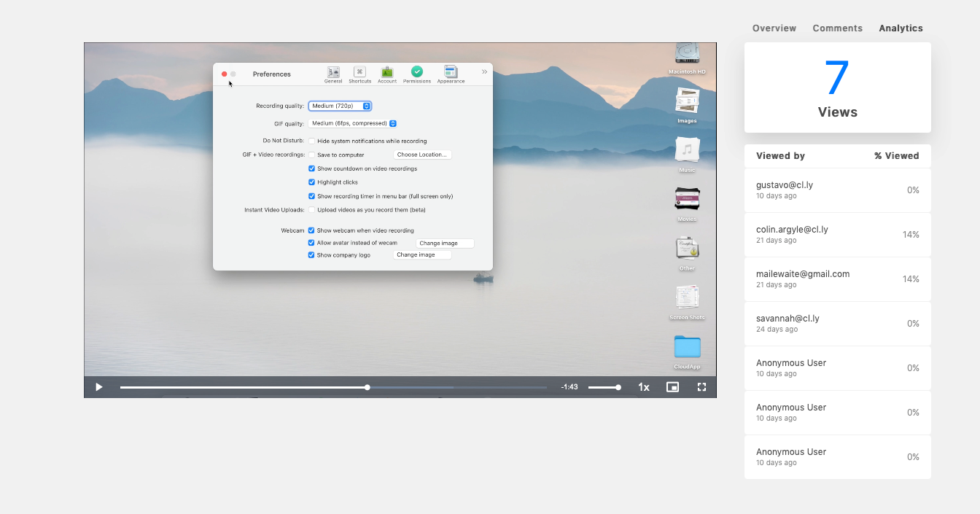Click Change image for the avatar
Screen dimensions: 980x514
coord(445,243)
